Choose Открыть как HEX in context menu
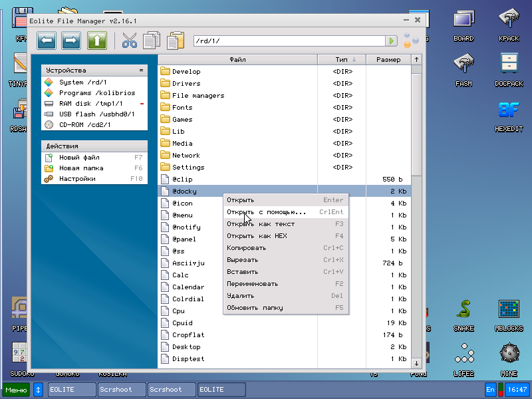 click(286, 236)
